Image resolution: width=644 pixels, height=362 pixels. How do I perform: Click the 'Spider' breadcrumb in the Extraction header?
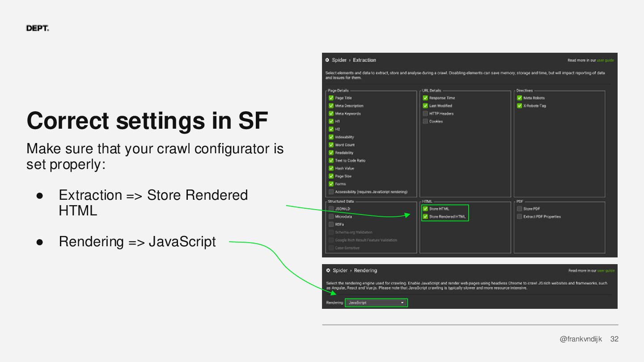(339, 60)
